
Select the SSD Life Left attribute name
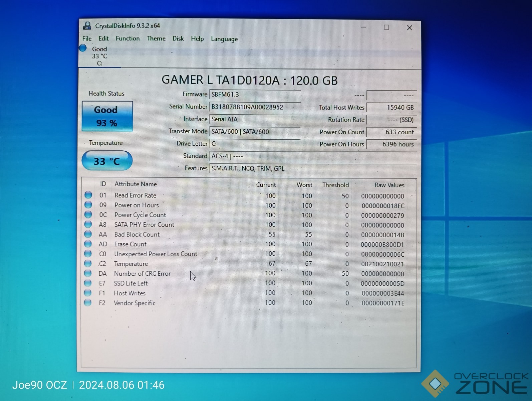(131, 283)
